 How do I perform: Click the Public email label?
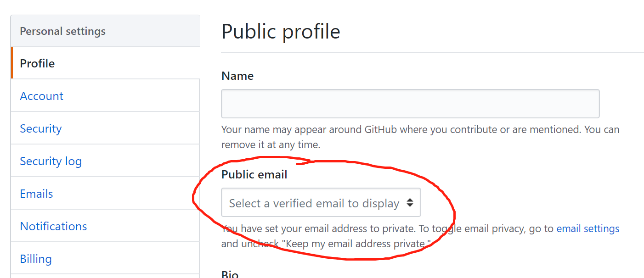tap(254, 174)
